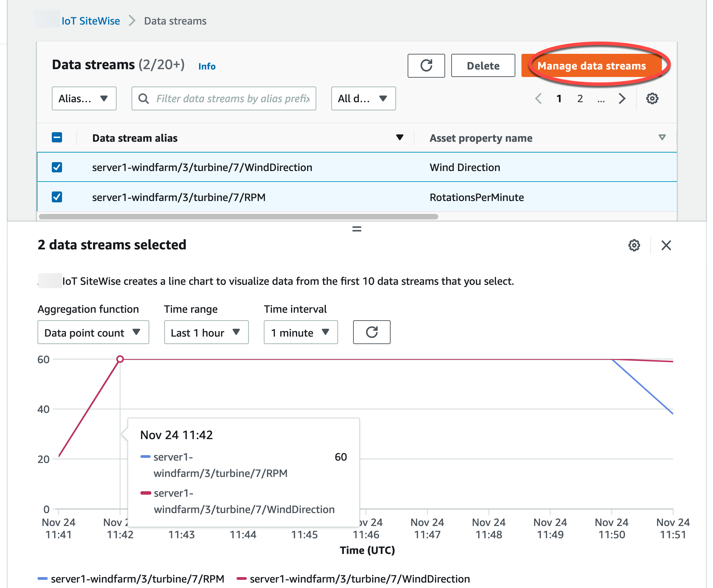Viewport: 713px width, 588px height.
Task: Refresh the data streams table
Action: pyautogui.click(x=426, y=66)
